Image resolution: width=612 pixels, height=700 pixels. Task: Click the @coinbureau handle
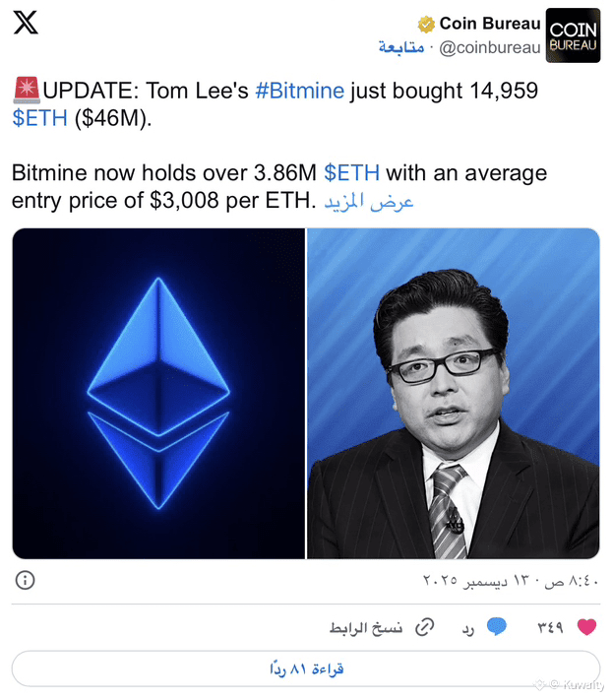pos(490,47)
